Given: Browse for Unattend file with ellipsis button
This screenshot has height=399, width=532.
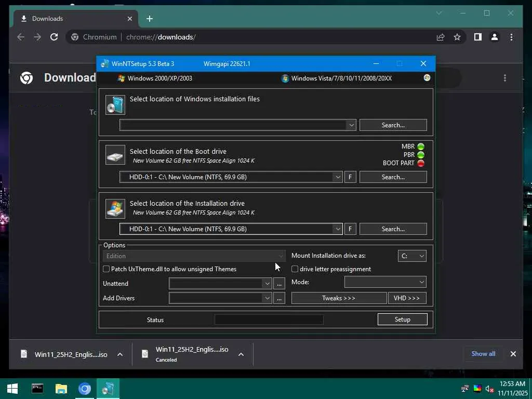Looking at the screenshot, I should tap(279, 284).
